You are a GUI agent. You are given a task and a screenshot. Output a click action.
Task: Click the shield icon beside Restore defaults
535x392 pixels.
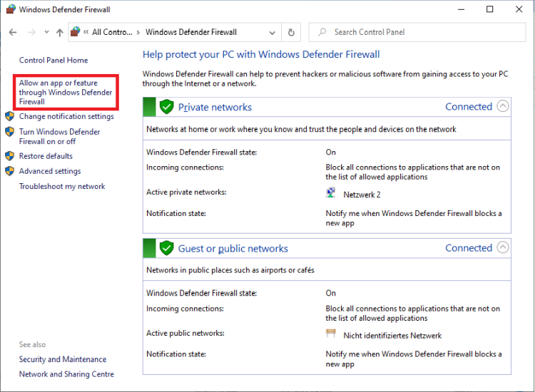click(x=9, y=156)
